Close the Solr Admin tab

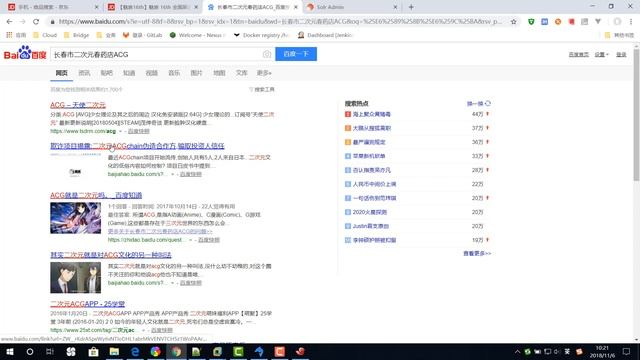click(x=395, y=7)
